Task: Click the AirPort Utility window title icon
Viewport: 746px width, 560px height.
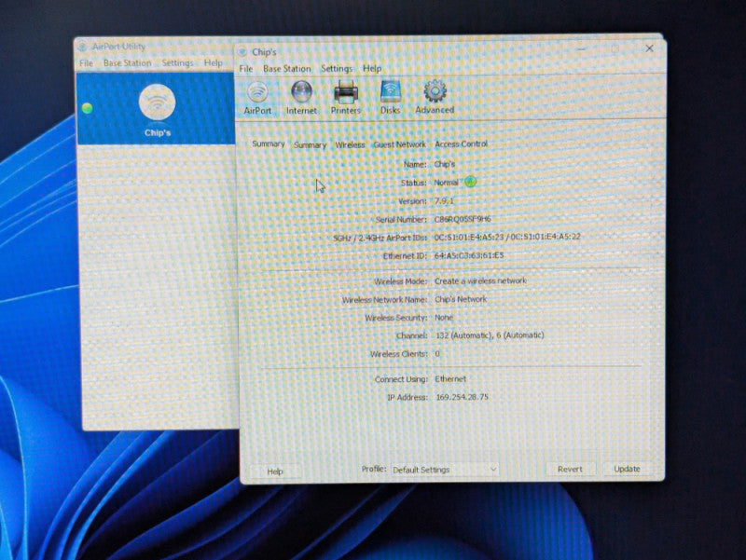Action: point(83,47)
